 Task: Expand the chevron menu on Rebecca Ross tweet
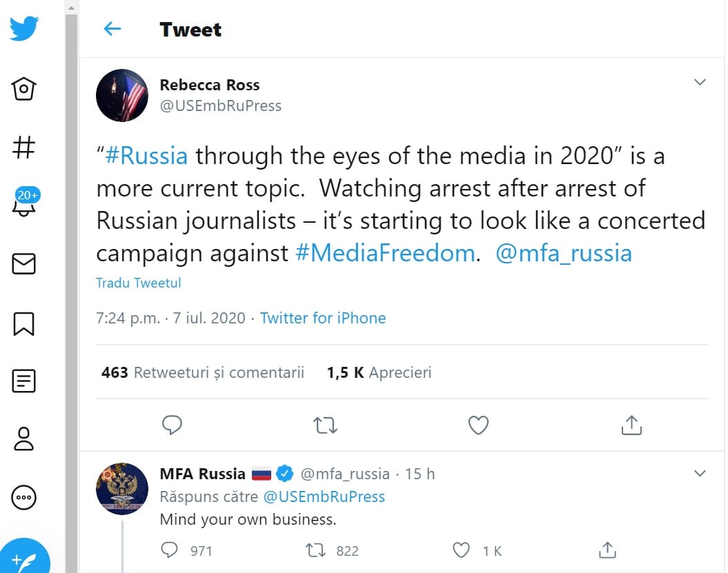700,82
